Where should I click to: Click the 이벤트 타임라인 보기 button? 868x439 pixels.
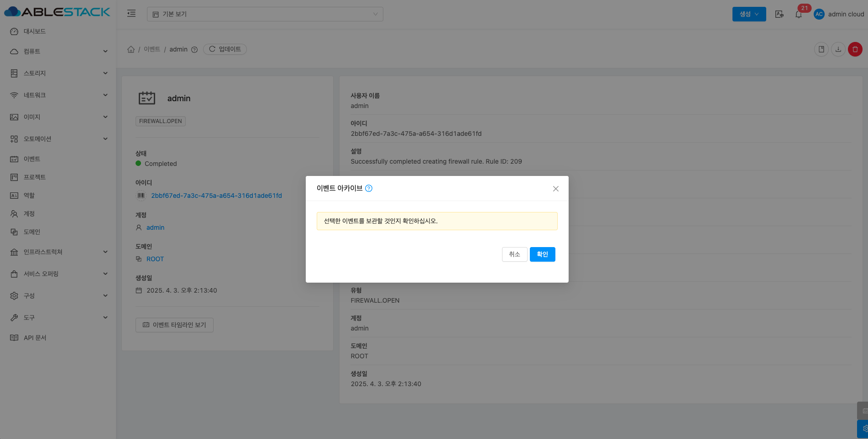174,325
